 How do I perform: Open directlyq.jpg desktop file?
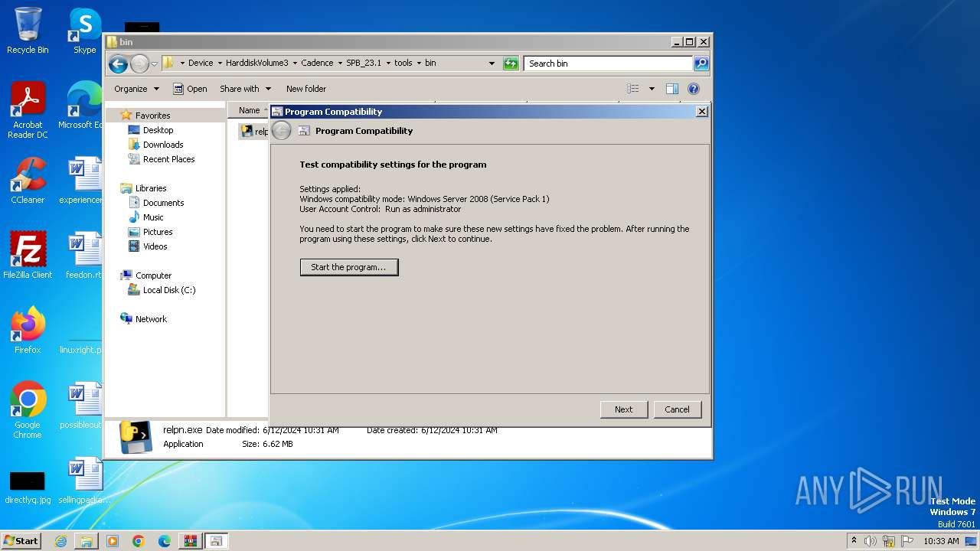coord(28,488)
